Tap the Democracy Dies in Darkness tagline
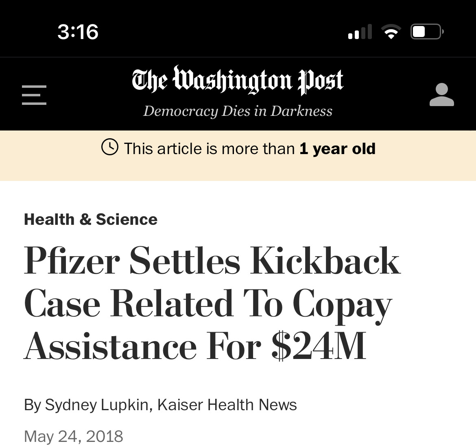Screen dimensions: 476x448 tap(238, 111)
